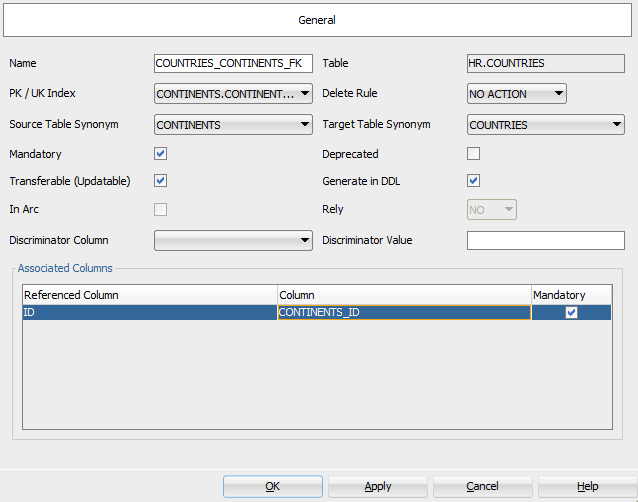Click the Referenced Column table header
Viewport: 638px width, 502px height.
tap(149, 295)
